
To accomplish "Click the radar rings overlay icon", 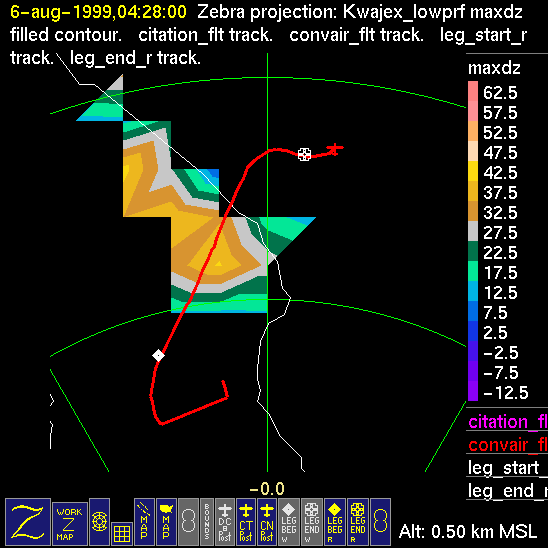I will [100, 522].
